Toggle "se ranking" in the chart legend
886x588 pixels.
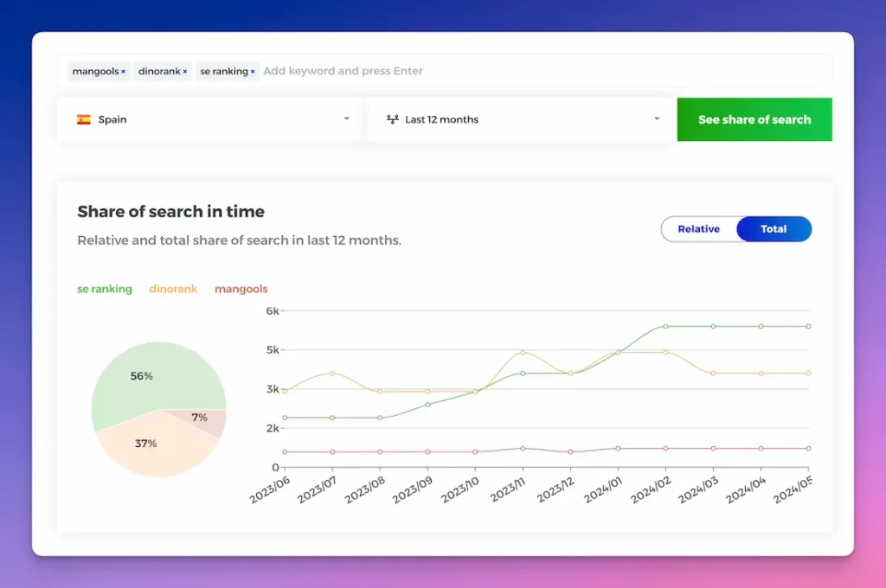[104, 289]
